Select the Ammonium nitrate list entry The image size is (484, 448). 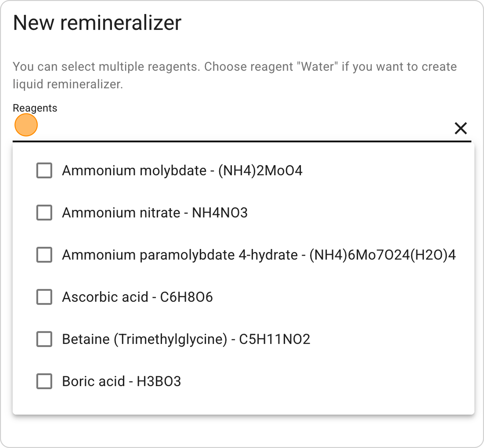155,213
